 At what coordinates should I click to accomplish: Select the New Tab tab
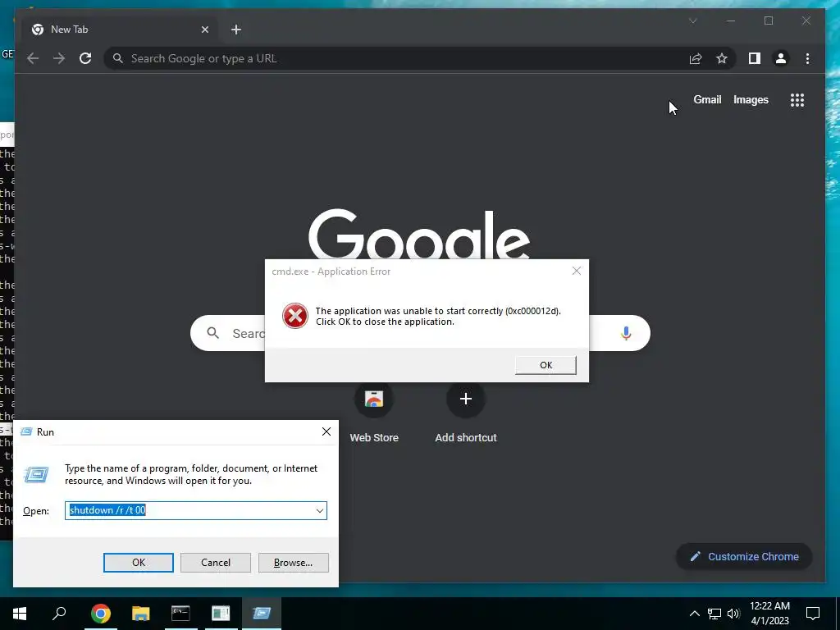(120, 30)
